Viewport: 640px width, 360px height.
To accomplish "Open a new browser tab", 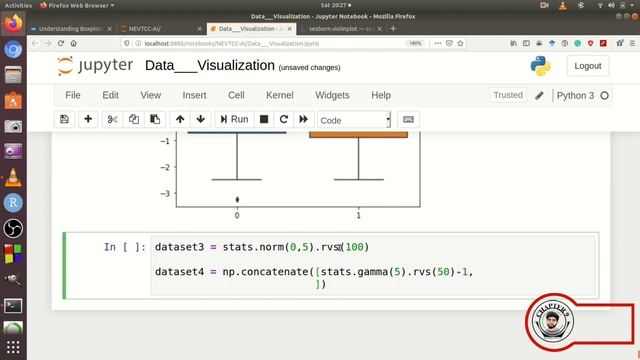I will pyautogui.click(x=393, y=29).
